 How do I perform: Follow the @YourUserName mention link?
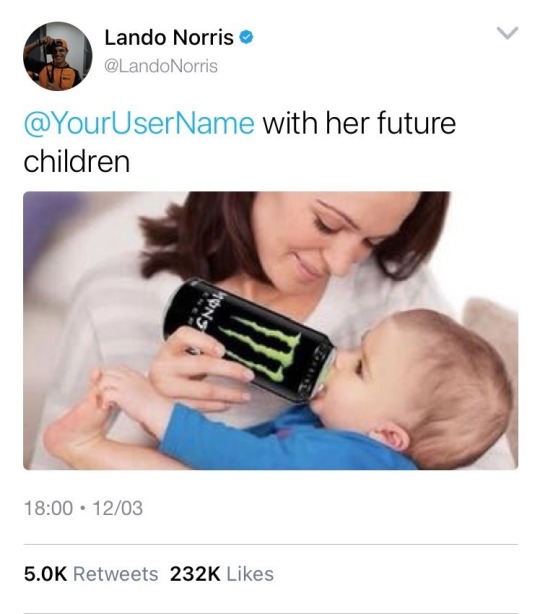[x=139, y=123]
